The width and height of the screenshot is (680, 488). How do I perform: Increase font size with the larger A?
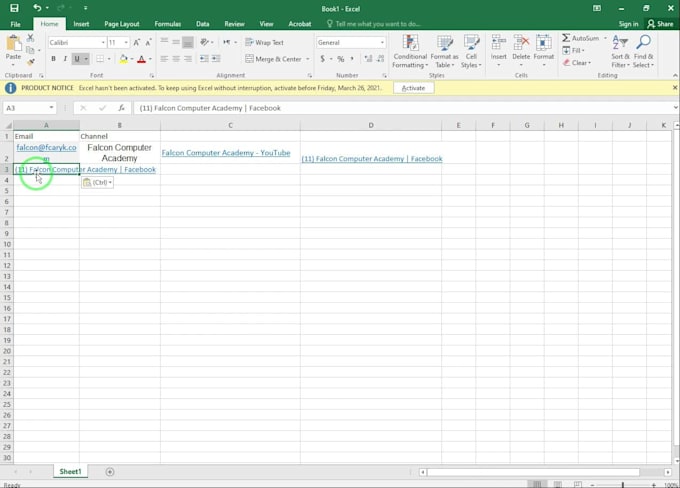(x=137, y=43)
